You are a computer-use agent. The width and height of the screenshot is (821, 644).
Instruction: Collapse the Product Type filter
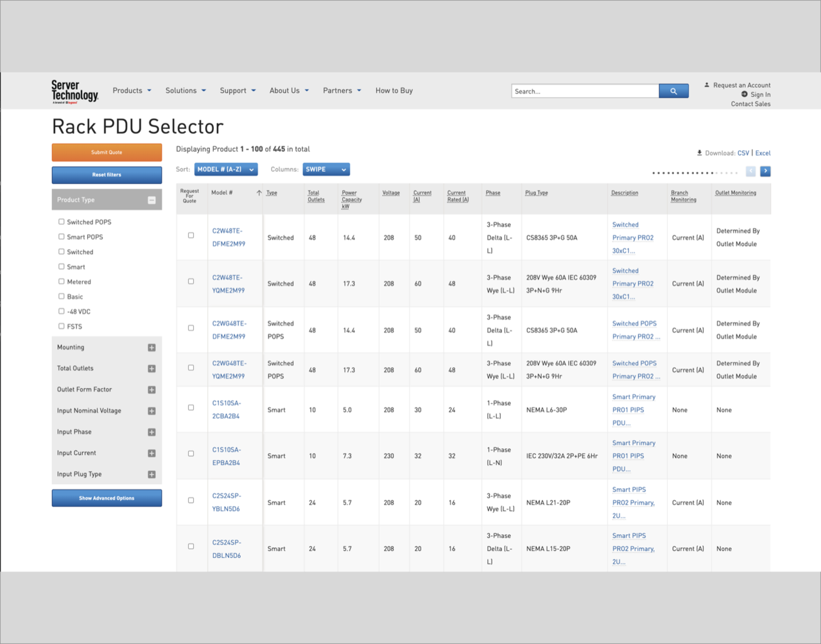[x=151, y=200]
